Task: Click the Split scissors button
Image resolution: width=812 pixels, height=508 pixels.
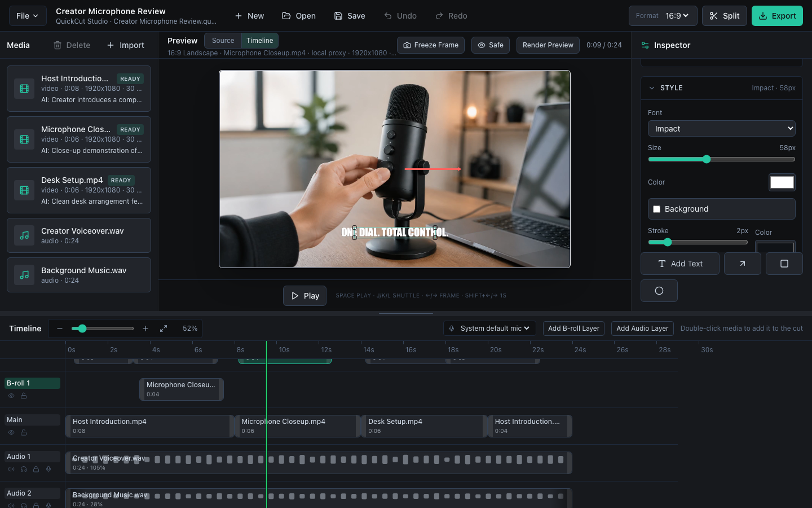Action: click(x=725, y=16)
